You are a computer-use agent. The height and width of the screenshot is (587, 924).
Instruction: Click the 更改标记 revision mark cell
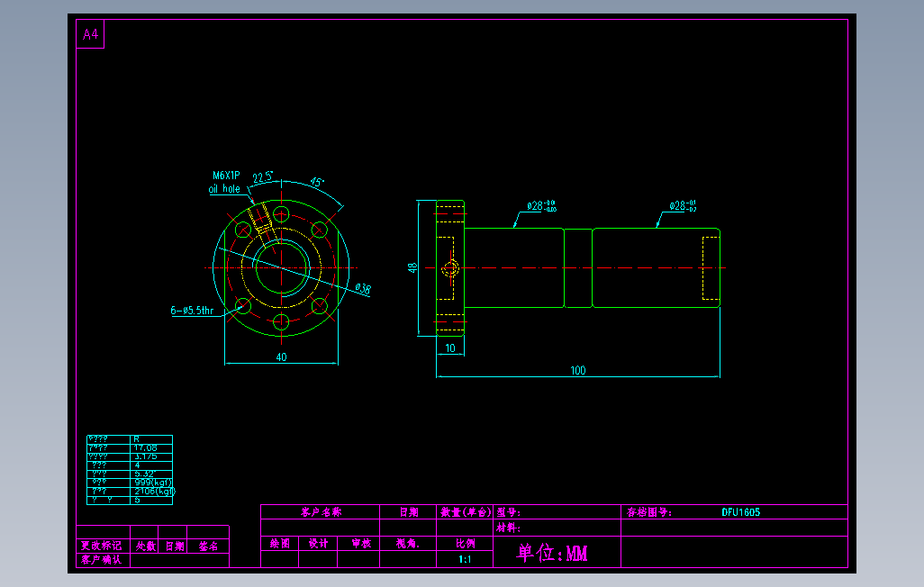pyautogui.click(x=103, y=546)
